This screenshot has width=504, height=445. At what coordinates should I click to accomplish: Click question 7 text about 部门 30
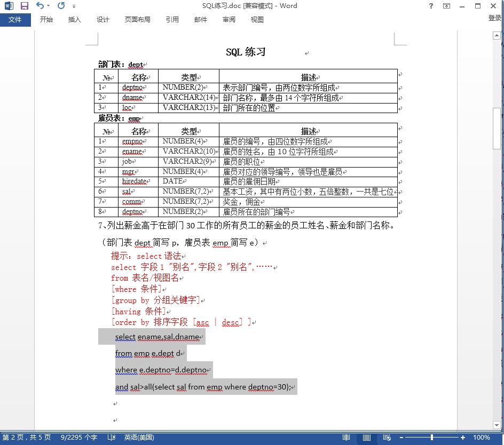tap(247, 226)
